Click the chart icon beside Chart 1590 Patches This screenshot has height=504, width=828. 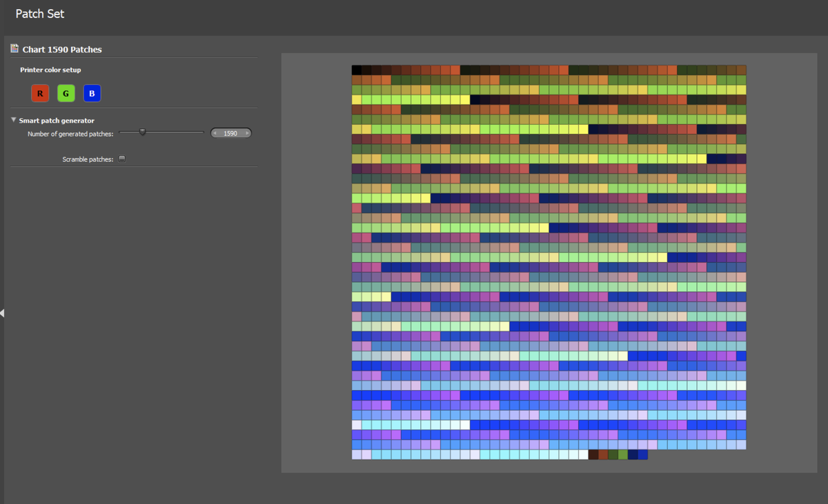pyautogui.click(x=14, y=49)
